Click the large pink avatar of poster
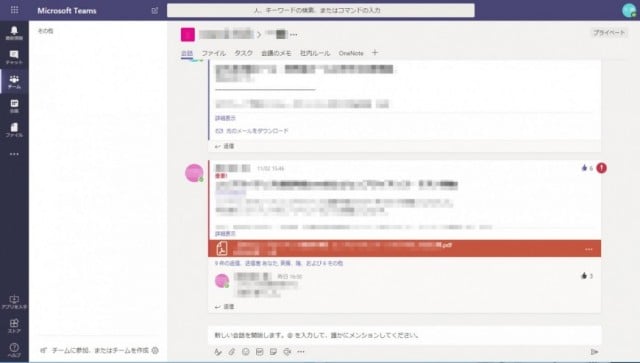The image size is (640, 363). tap(194, 173)
